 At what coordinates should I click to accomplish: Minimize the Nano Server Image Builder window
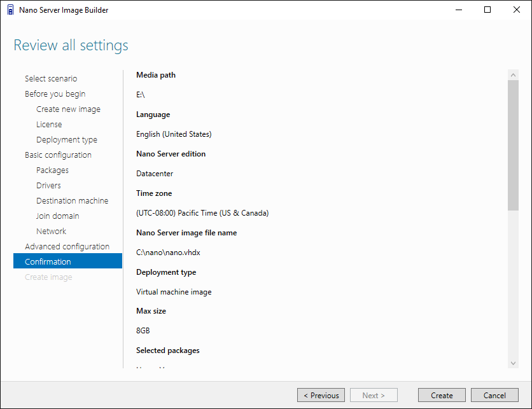(459, 10)
